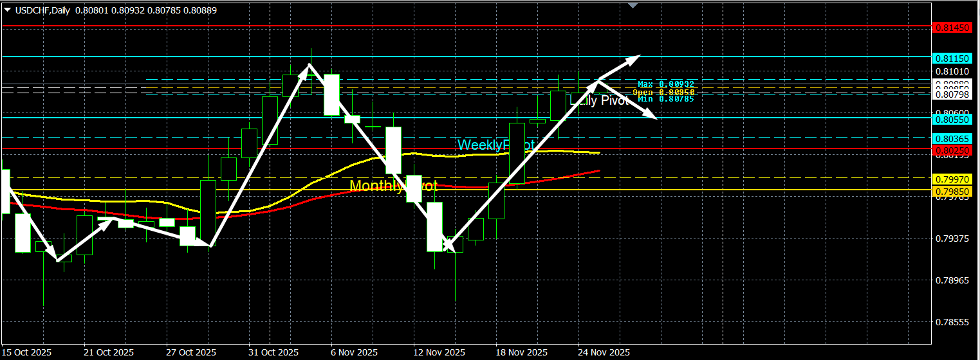This screenshot has height=360, width=980.
Task: Click the 31 Oct 2025 date label
Action: pos(273,353)
